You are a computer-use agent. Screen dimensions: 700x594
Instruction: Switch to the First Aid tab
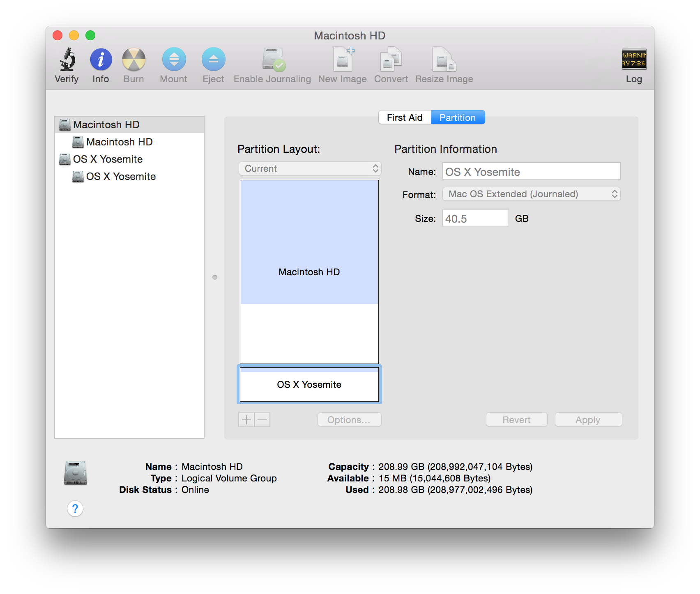click(405, 117)
